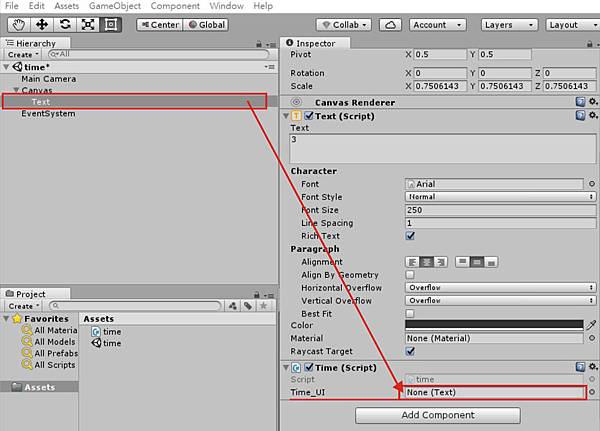The width and height of the screenshot is (600, 431).
Task: Set vertical alignment to top
Action: pyautogui.click(x=462, y=262)
